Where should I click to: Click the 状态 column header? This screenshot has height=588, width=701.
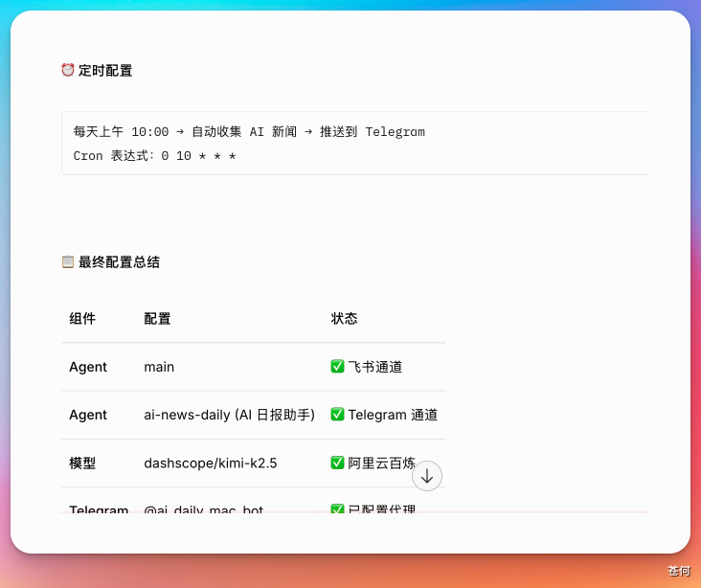point(344,318)
